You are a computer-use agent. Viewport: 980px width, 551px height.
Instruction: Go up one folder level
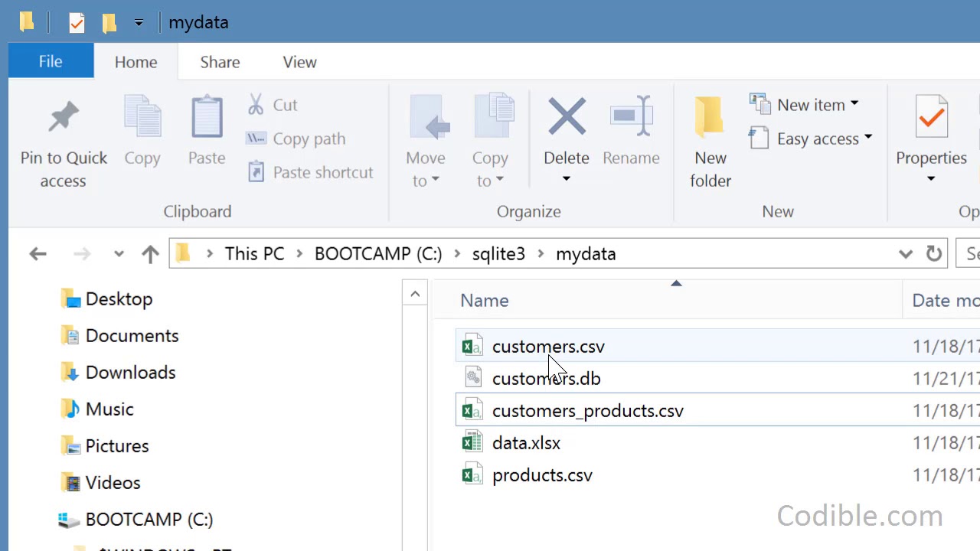click(x=150, y=254)
